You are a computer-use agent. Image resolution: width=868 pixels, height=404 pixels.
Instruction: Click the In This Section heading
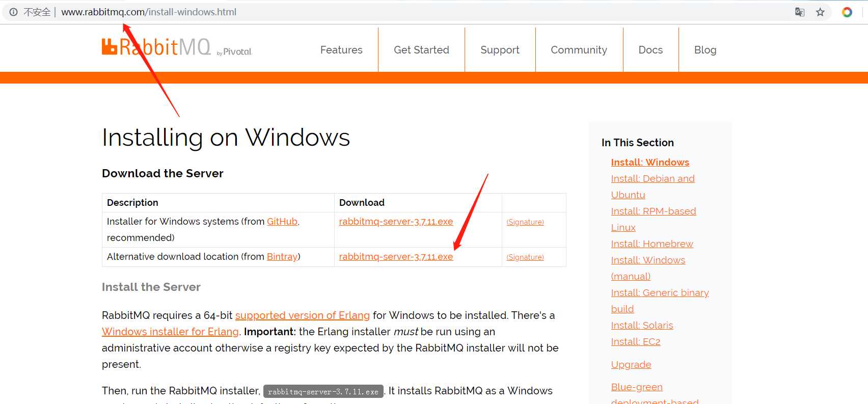pos(637,143)
